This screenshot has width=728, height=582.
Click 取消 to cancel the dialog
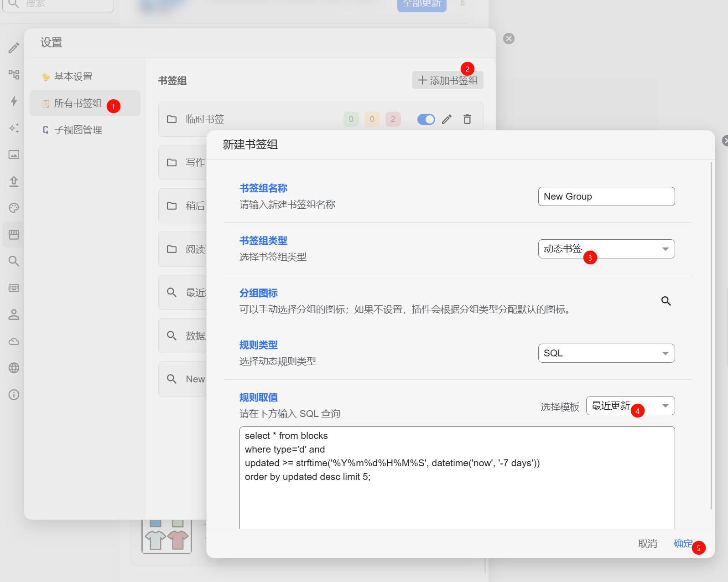pyautogui.click(x=647, y=543)
